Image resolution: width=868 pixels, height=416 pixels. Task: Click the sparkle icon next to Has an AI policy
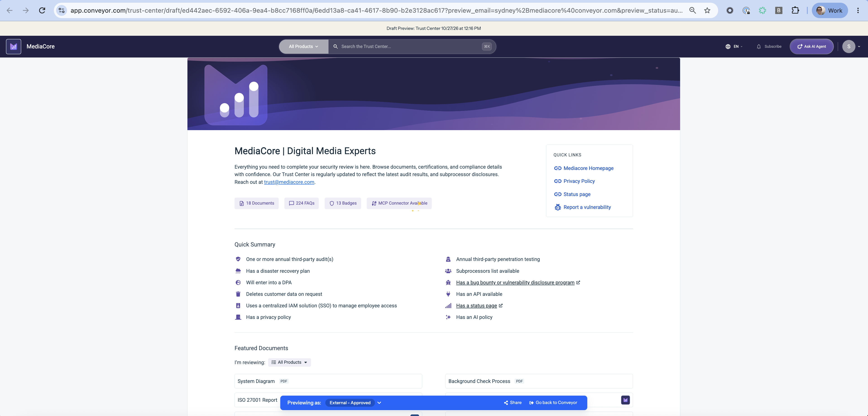click(x=448, y=317)
